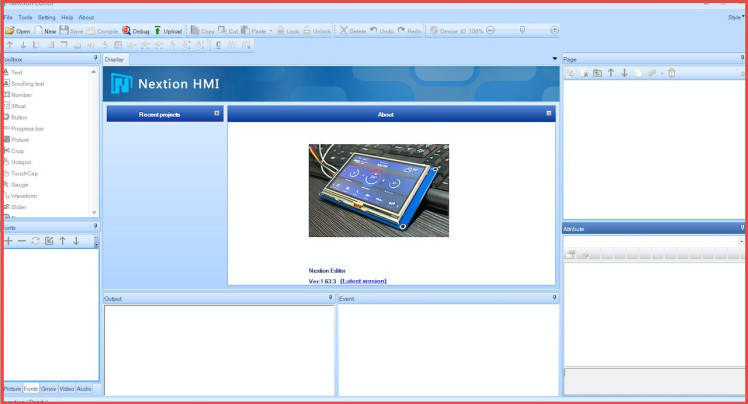Screen dimensions: 748x404
Task: Add a font with plus icon
Action: click(9, 241)
